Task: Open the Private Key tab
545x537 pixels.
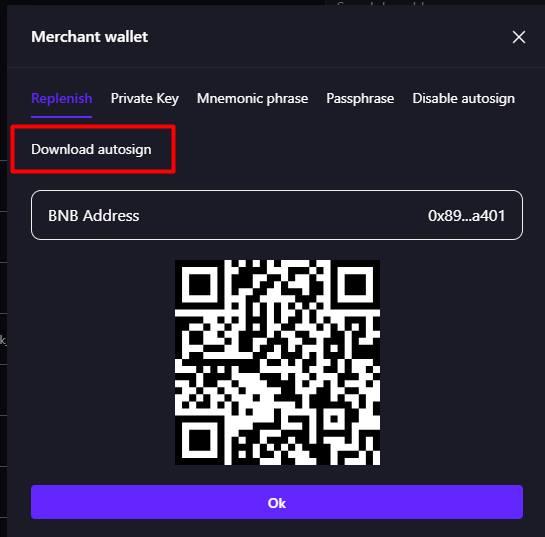Action: [x=145, y=98]
